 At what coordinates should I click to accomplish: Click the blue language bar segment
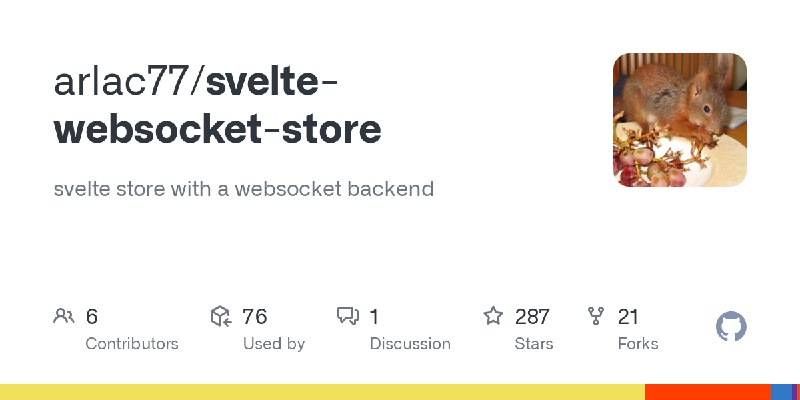coord(781,392)
